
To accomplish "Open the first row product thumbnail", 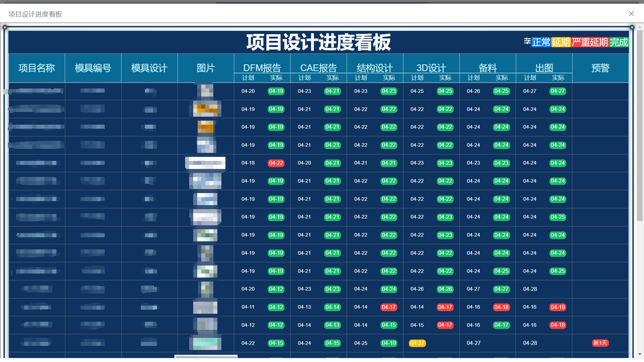I will (205, 91).
